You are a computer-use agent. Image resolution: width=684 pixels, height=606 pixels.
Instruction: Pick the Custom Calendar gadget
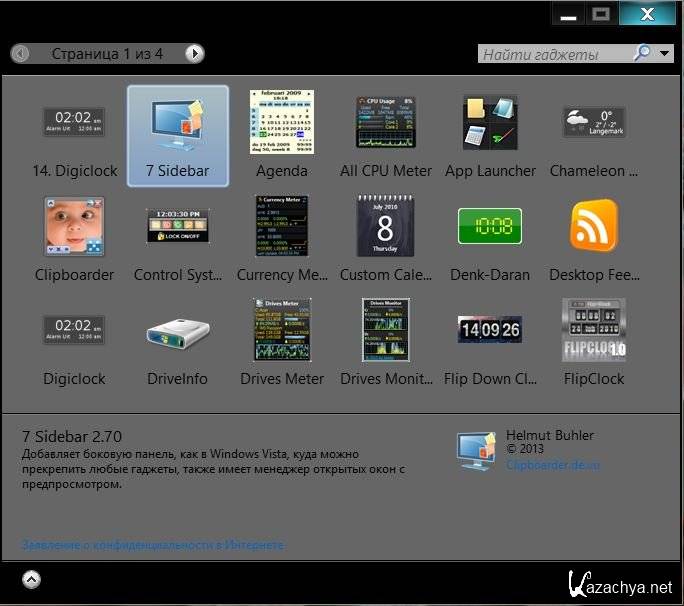[x=385, y=226]
